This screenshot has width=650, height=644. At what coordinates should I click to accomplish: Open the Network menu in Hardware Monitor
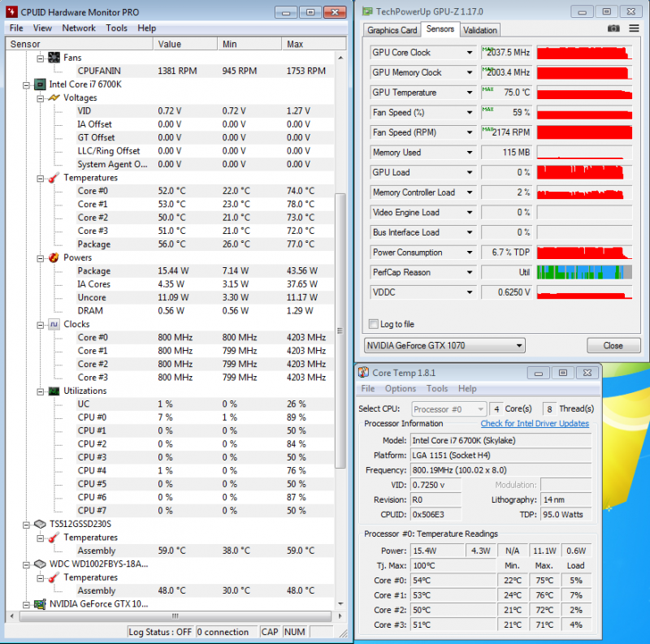(79, 28)
